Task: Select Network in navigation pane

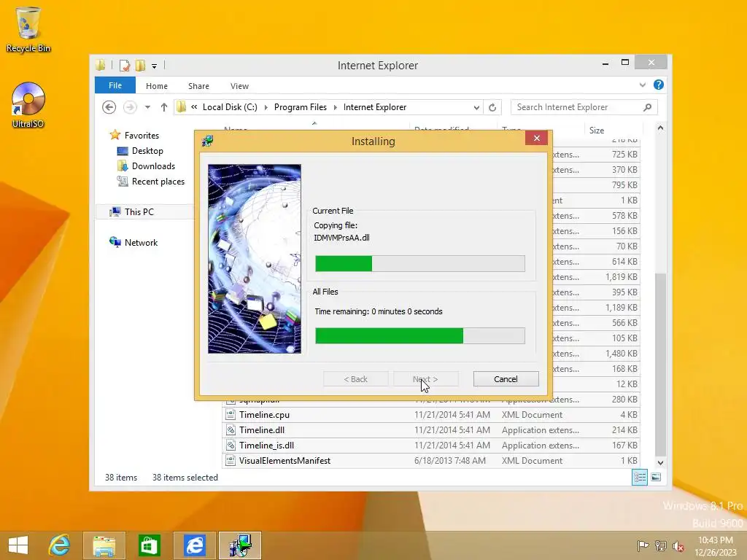Action: pyautogui.click(x=133, y=242)
